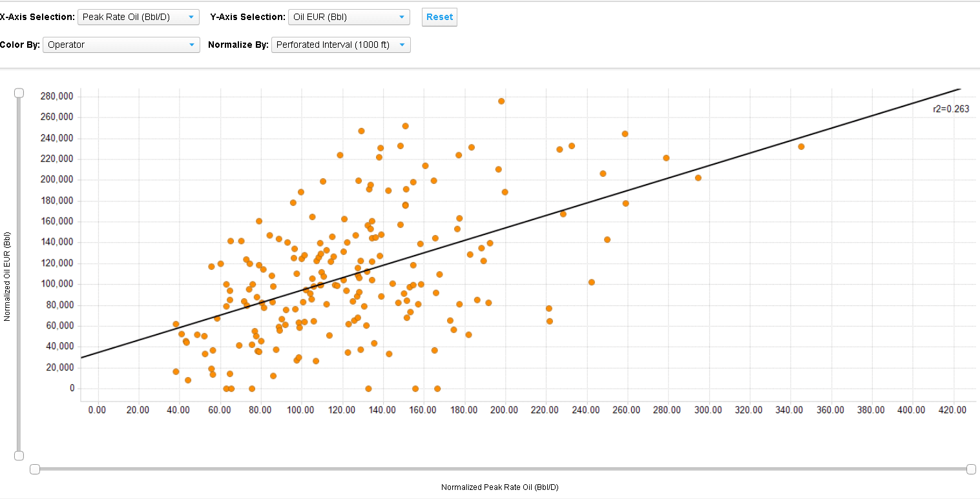Image resolution: width=980 pixels, height=499 pixels.
Task: Click the Normalized Peak Rate Oil axis title
Action: (x=499, y=487)
